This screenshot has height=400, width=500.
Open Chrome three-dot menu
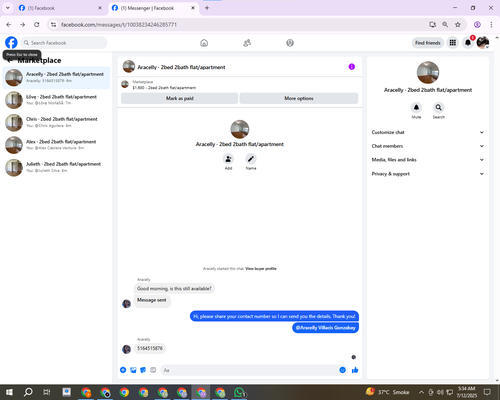[x=491, y=24]
